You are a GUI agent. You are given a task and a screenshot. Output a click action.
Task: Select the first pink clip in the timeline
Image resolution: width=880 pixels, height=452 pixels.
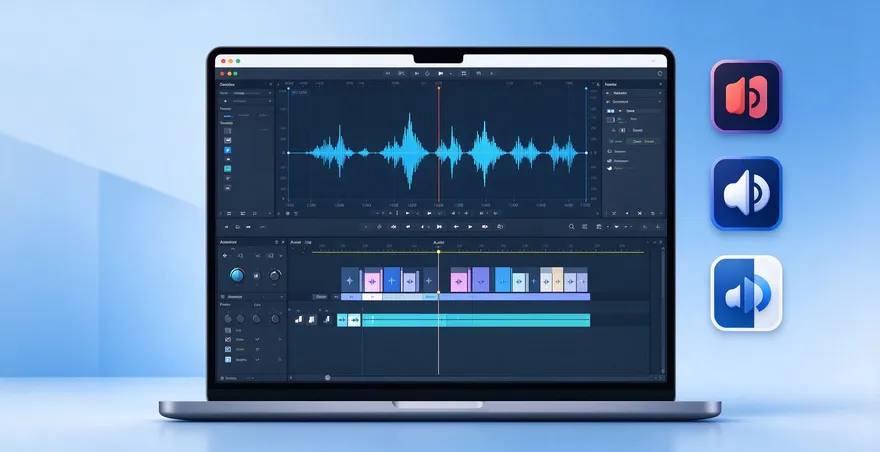point(373,282)
